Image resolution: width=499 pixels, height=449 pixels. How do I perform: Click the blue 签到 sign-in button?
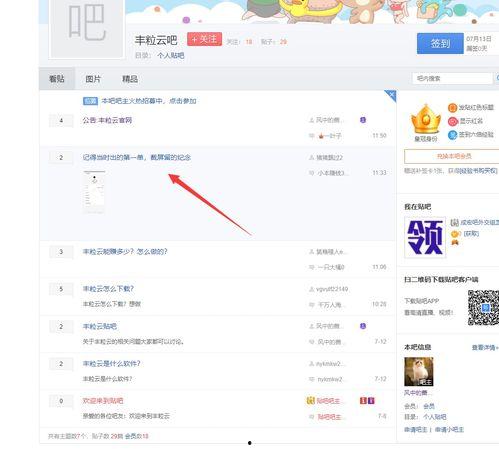click(x=440, y=43)
